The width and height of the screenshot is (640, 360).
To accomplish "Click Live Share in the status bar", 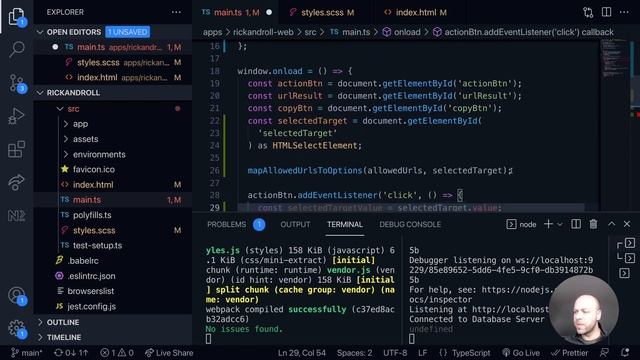I will coord(169,353).
